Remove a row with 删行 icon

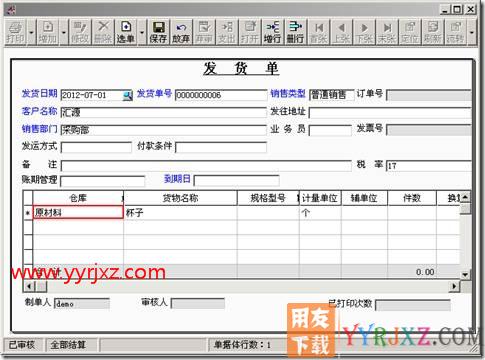pyautogui.click(x=295, y=32)
